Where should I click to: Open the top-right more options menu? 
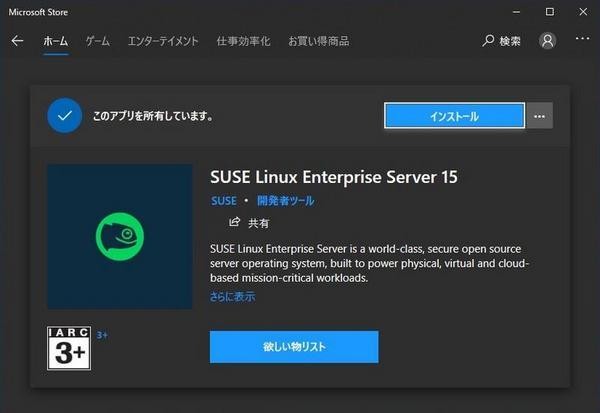(582, 38)
